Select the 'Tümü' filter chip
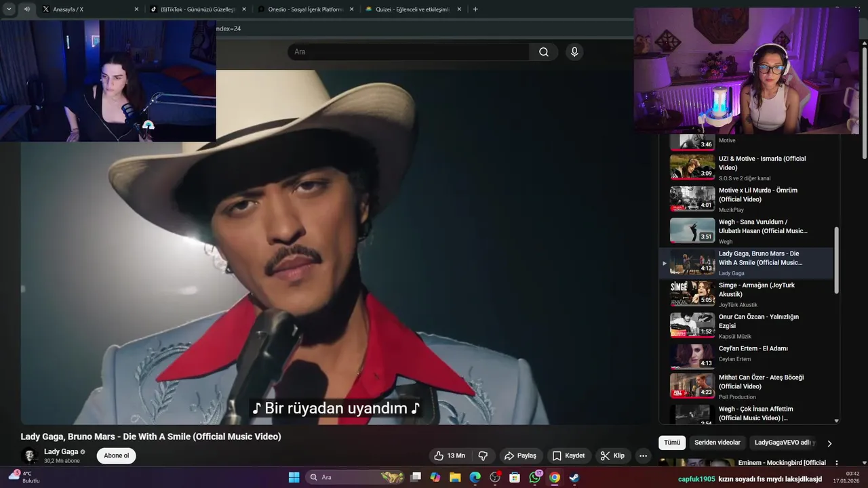This screenshot has width=868, height=488. 672,443
